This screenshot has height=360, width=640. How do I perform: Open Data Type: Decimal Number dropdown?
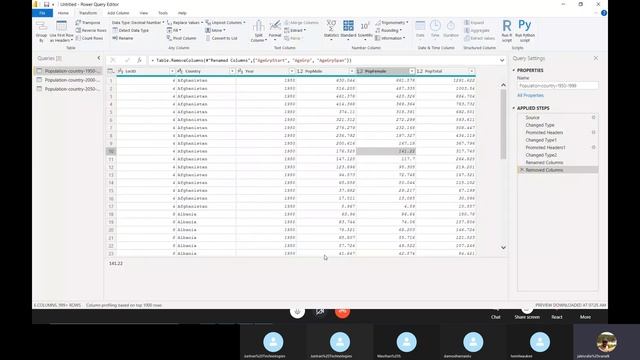[138, 22]
